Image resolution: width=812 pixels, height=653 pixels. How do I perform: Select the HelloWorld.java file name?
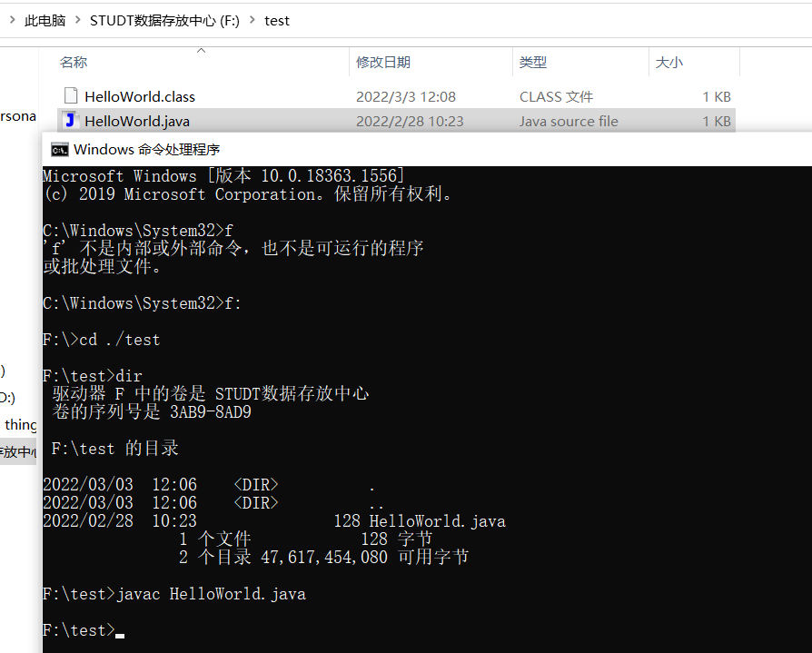click(137, 121)
